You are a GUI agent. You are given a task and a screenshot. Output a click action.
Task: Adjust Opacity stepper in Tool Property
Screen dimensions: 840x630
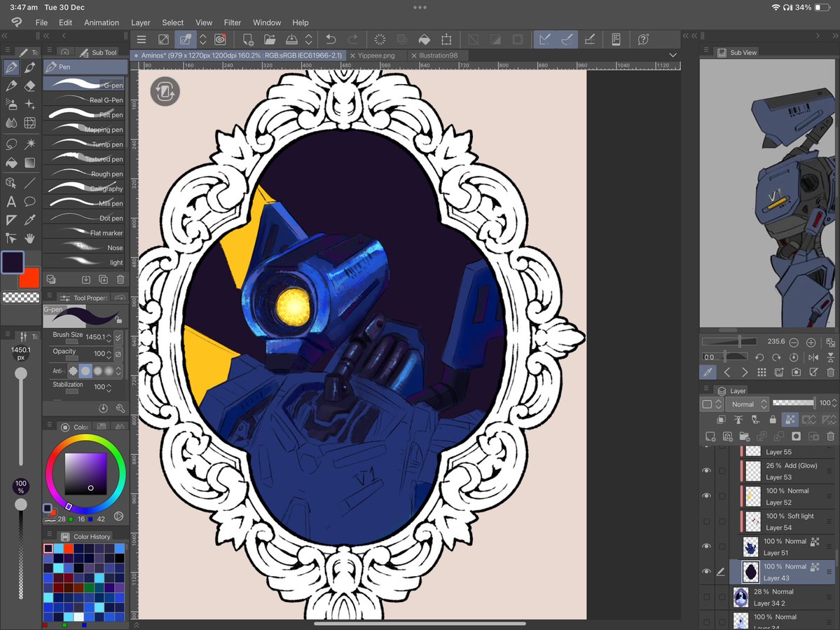[109, 354]
